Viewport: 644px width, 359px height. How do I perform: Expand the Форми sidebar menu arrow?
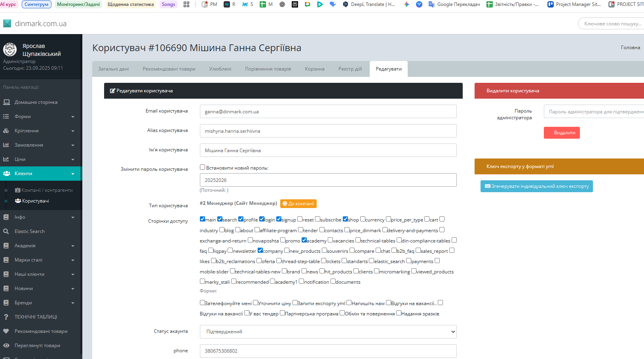73,117
